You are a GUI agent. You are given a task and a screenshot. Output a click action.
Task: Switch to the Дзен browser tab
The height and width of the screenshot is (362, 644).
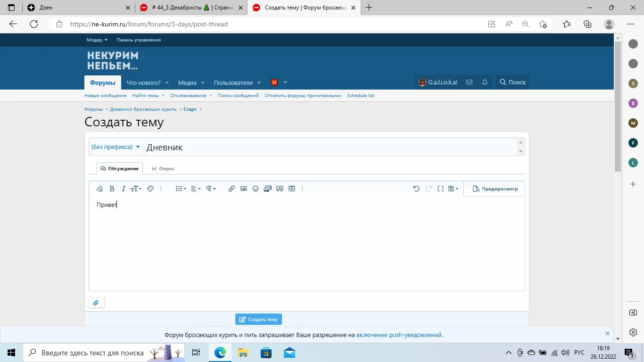79,8
